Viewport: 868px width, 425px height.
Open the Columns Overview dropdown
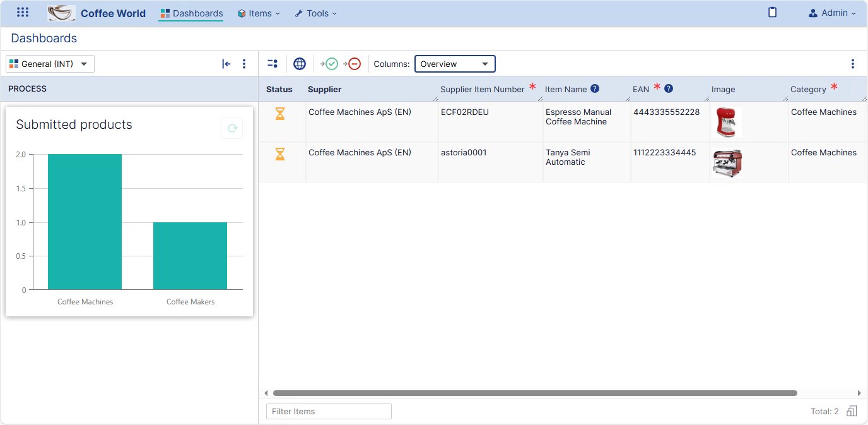[455, 64]
